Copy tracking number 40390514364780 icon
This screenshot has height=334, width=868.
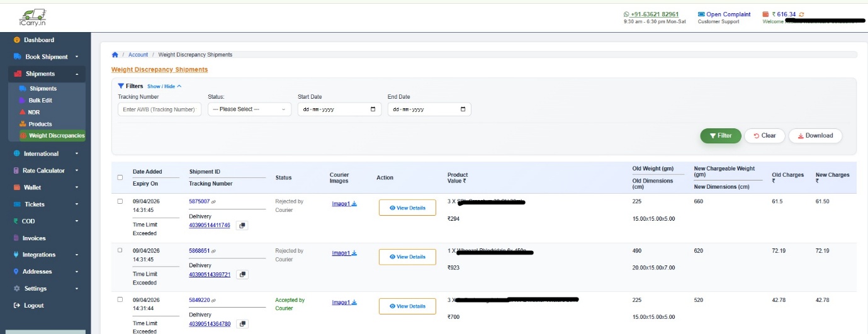(242, 324)
